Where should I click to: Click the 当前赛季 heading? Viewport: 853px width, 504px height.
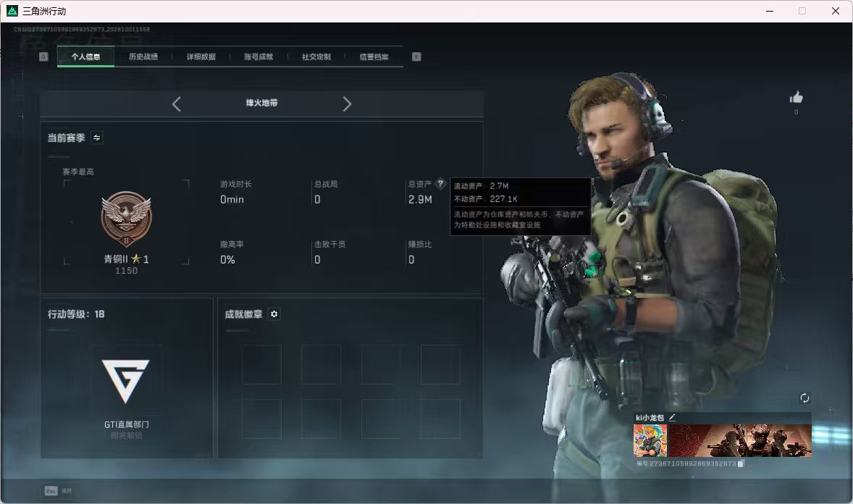(67, 138)
